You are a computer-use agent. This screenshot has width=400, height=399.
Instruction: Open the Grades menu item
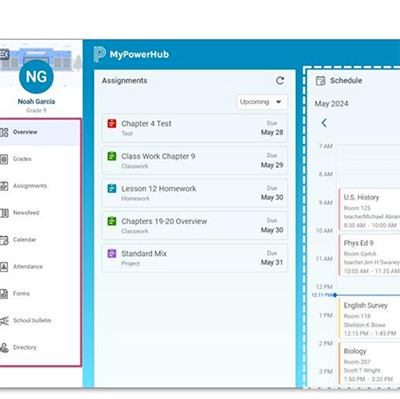coord(39,159)
